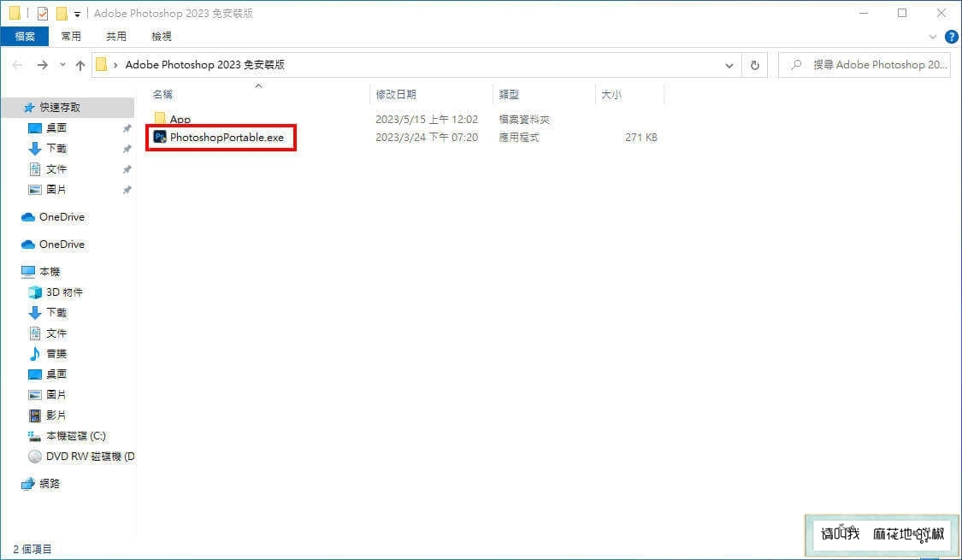Click the 2023/3/24 modified date cell
962x560 pixels.
coord(427,138)
